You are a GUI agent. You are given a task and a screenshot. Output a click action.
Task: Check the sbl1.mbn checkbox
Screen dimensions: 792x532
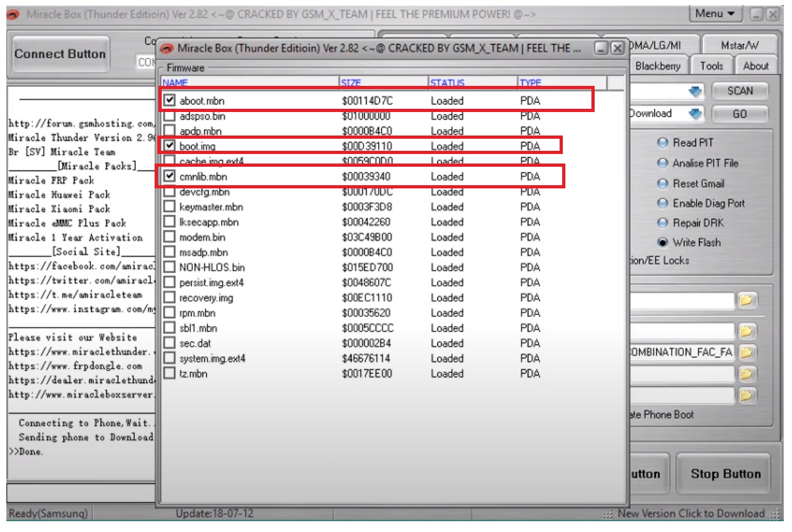[169, 328]
